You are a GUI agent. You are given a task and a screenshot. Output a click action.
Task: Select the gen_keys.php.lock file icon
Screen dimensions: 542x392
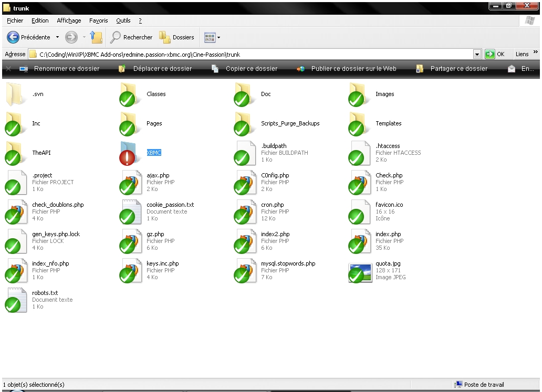point(16,241)
